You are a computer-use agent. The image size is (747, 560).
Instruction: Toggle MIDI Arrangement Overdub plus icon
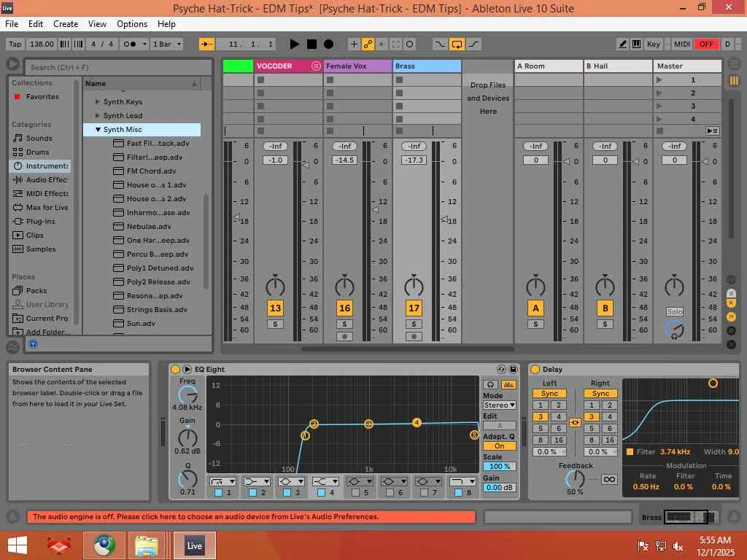coord(354,44)
